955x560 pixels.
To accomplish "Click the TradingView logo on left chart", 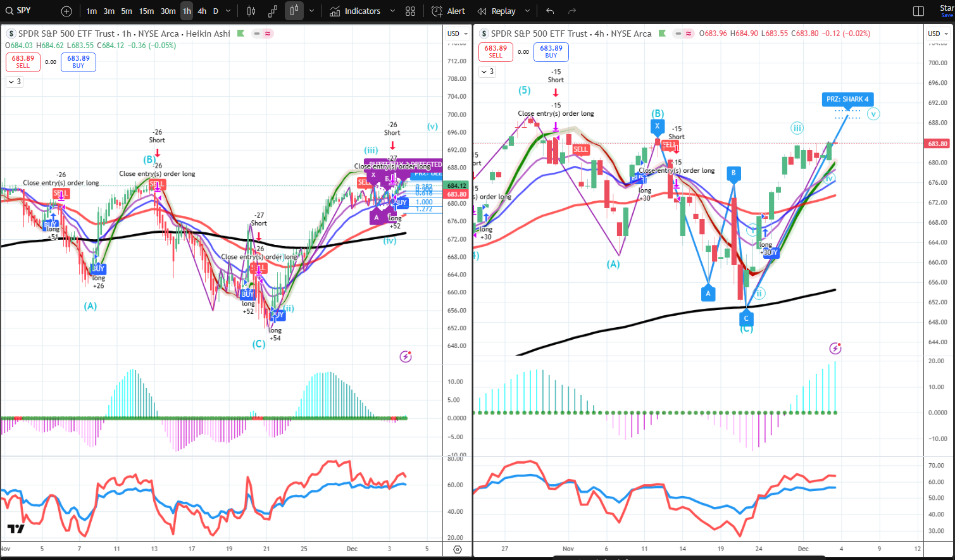I will click(16, 528).
